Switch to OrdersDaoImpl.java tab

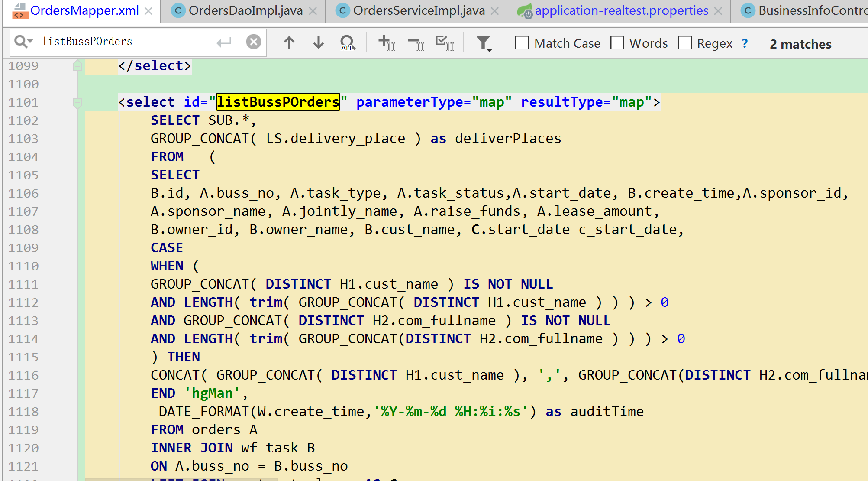click(x=245, y=11)
